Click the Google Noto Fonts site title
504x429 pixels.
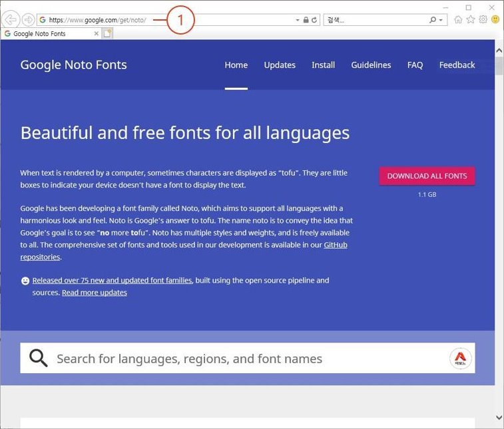coord(74,65)
